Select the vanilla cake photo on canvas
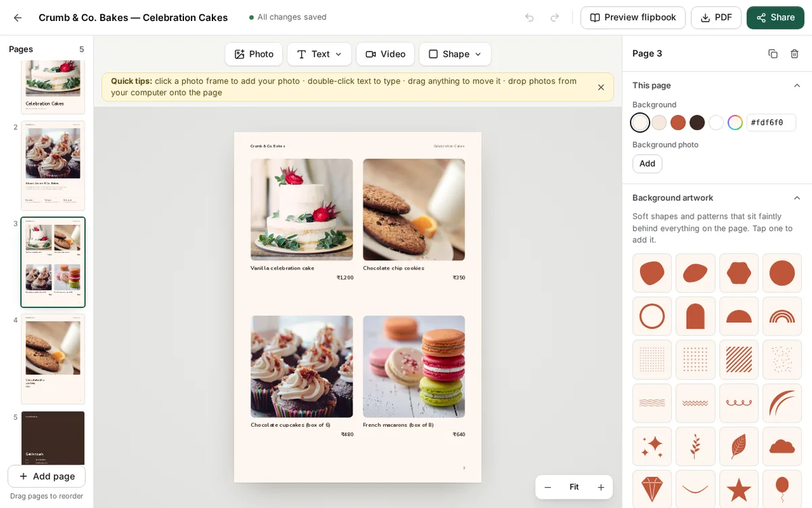The height and width of the screenshot is (508, 812). tap(302, 209)
